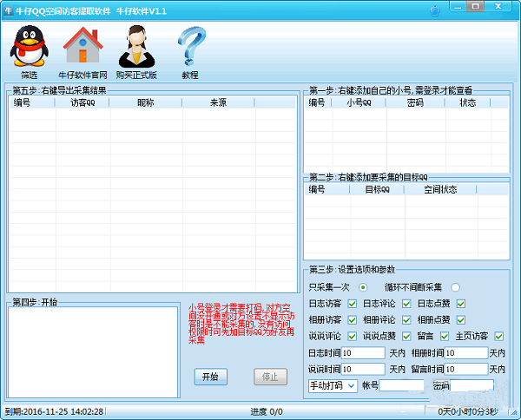Click 编号 header in 小号 table

click(x=318, y=102)
